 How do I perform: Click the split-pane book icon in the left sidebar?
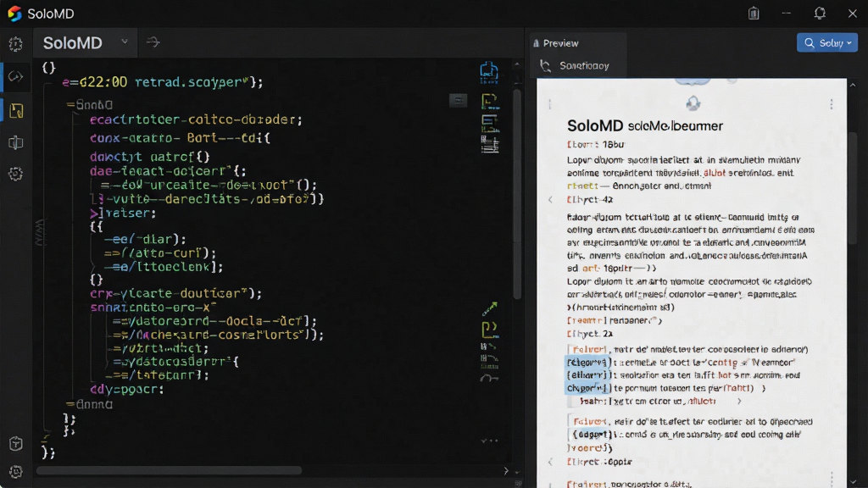click(x=15, y=142)
